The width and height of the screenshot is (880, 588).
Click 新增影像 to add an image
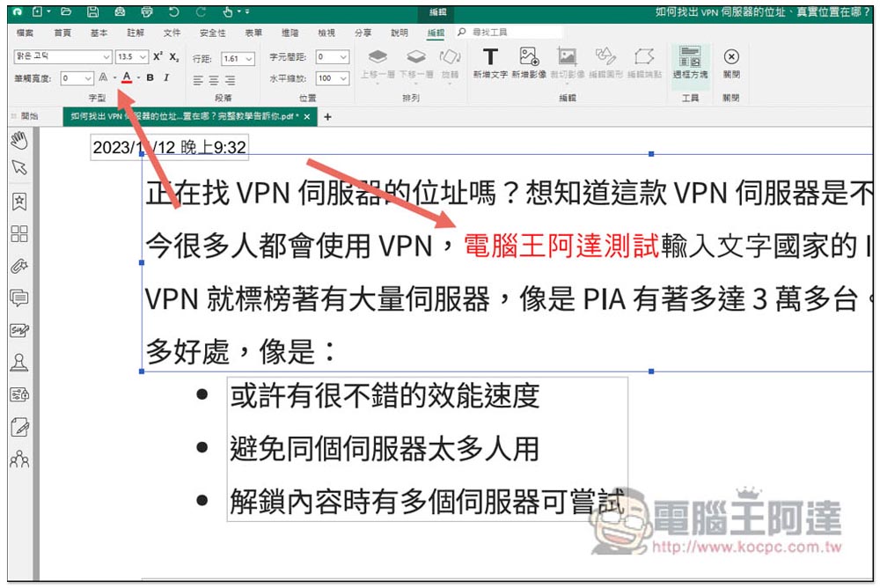tap(529, 62)
